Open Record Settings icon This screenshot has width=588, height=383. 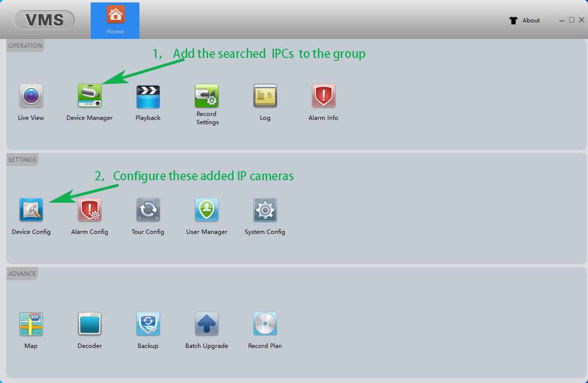tap(207, 96)
